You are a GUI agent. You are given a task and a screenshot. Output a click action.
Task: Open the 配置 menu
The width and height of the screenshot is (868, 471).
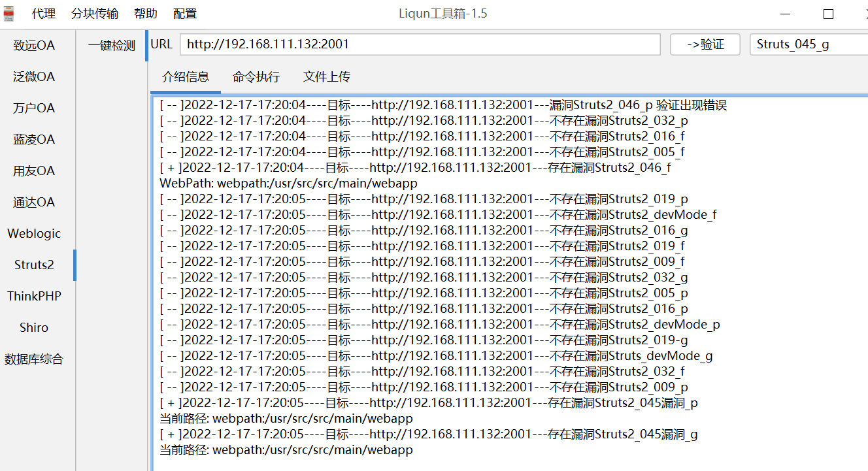[185, 14]
